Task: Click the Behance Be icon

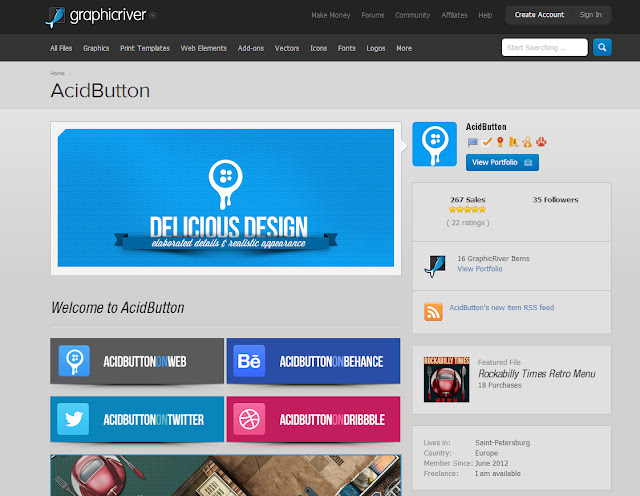Action: point(249,361)
